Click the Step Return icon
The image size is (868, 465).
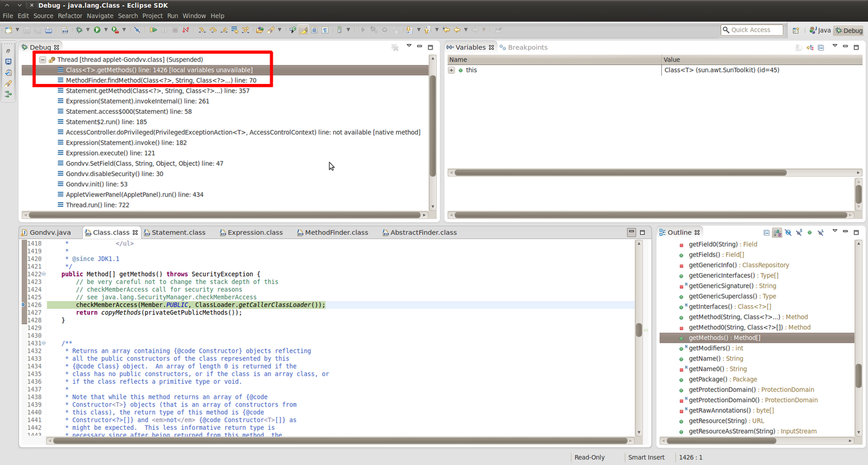tap(224, 30)
